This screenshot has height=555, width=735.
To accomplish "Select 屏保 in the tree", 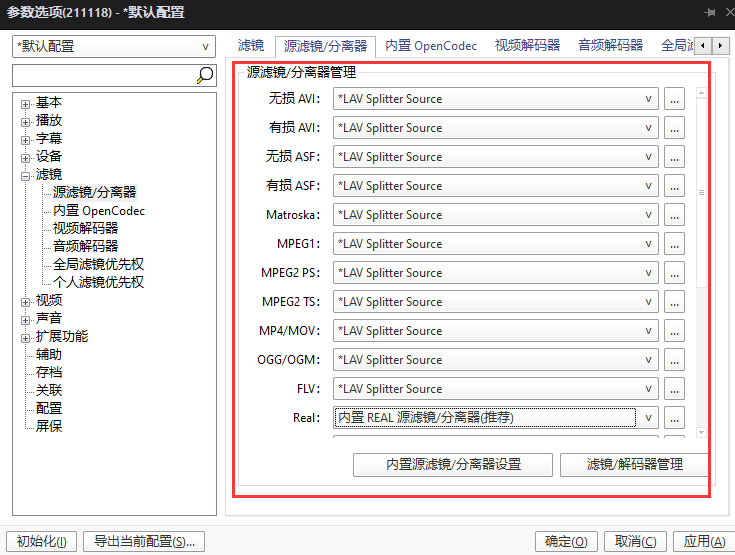I will [49, 426].
